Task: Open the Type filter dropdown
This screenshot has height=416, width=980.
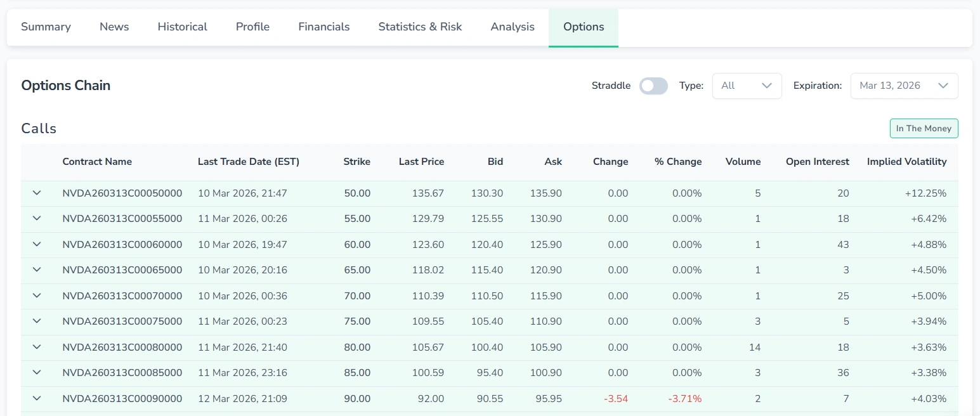Action: coord(747,86)
